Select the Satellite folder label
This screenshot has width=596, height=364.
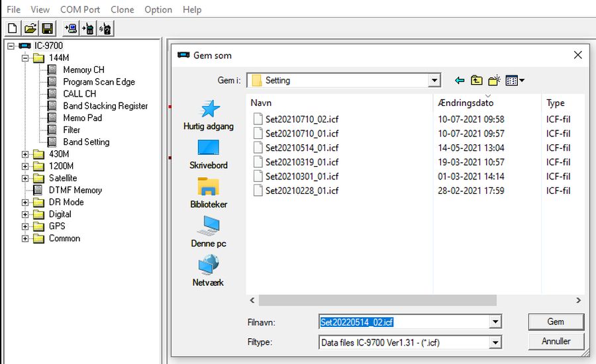pos(63,178)
